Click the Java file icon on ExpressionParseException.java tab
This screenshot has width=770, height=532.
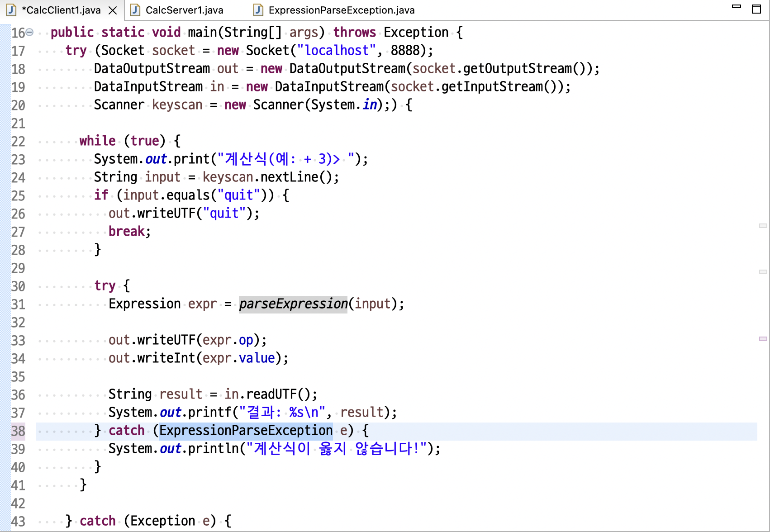pos(258,10)
